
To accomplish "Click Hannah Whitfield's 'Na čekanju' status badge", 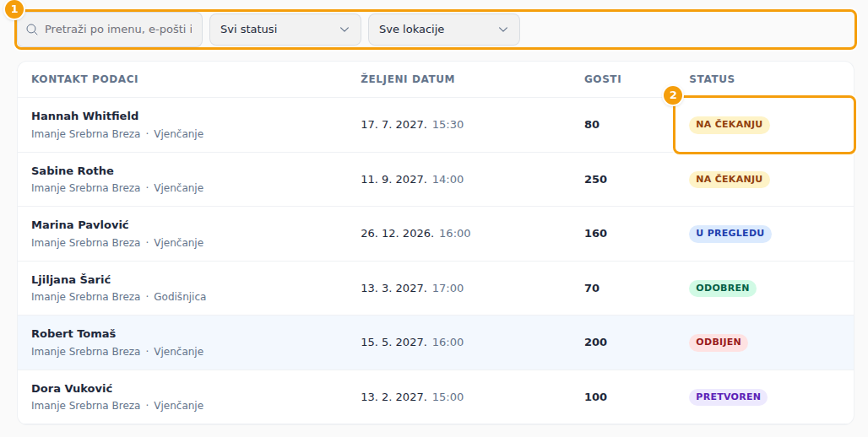I will point(729,125).
